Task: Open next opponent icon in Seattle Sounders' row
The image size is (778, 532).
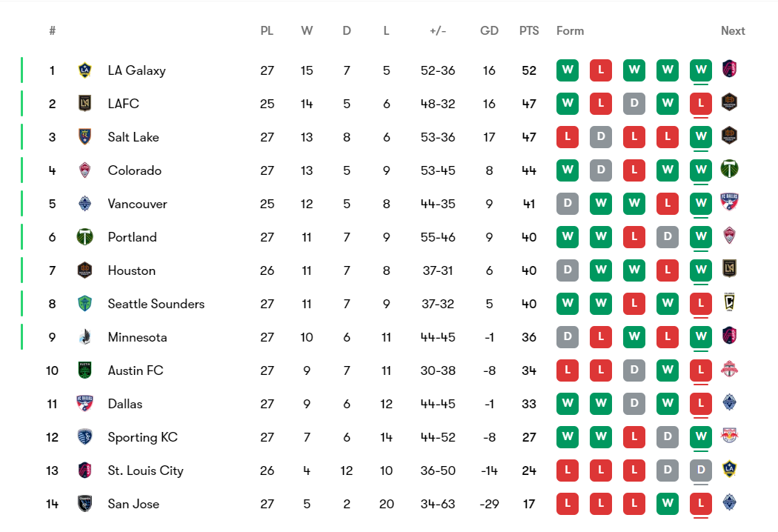Action: [730, 302]
